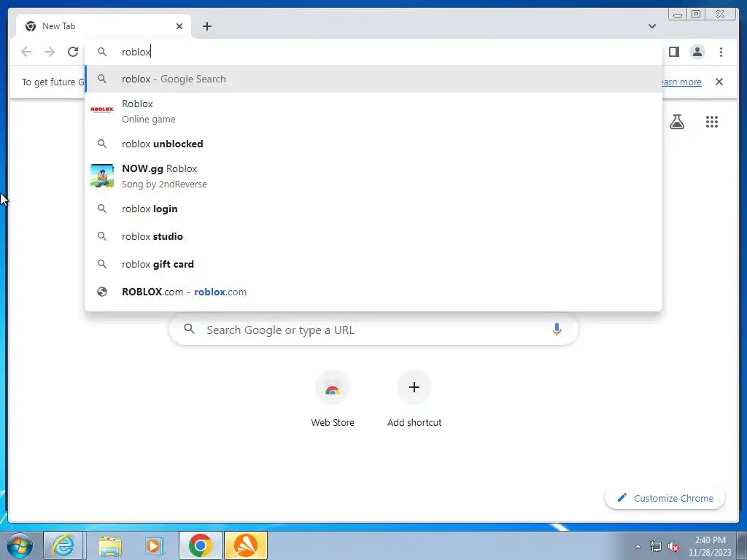Launch Internet Explorer from taskbar
747x560 pixels.
coord(63,545)
